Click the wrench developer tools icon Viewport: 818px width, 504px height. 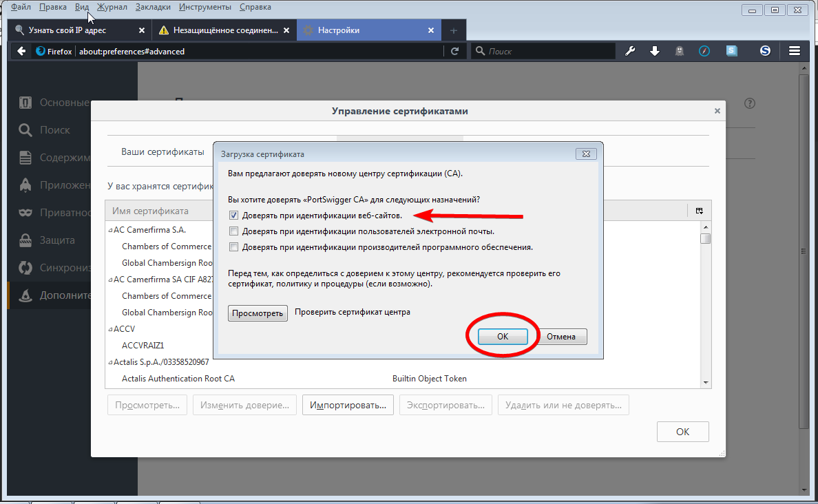pos(629,51)
